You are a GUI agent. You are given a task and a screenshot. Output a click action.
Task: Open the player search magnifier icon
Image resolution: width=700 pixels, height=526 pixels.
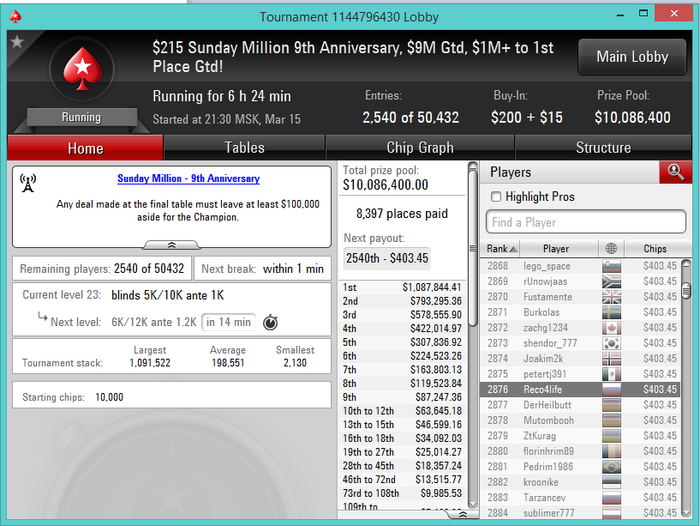tap(675, 172)
